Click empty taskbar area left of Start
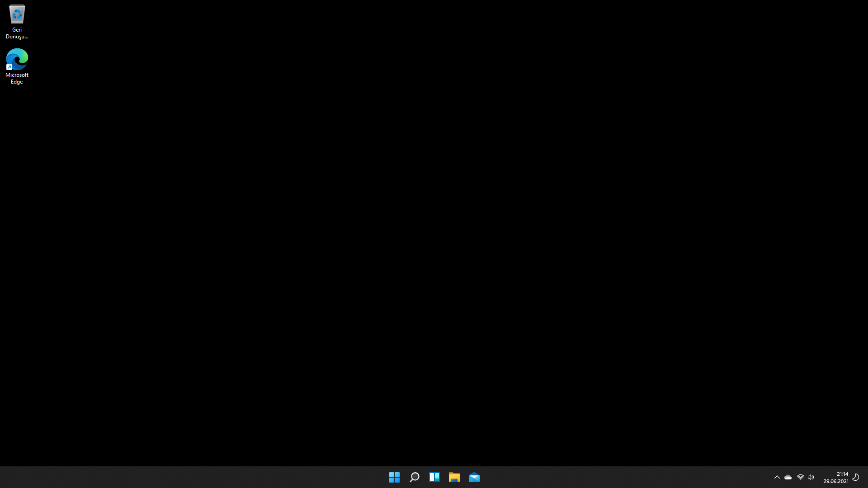This screenshot has width=868, height=488. pos(181,477)
